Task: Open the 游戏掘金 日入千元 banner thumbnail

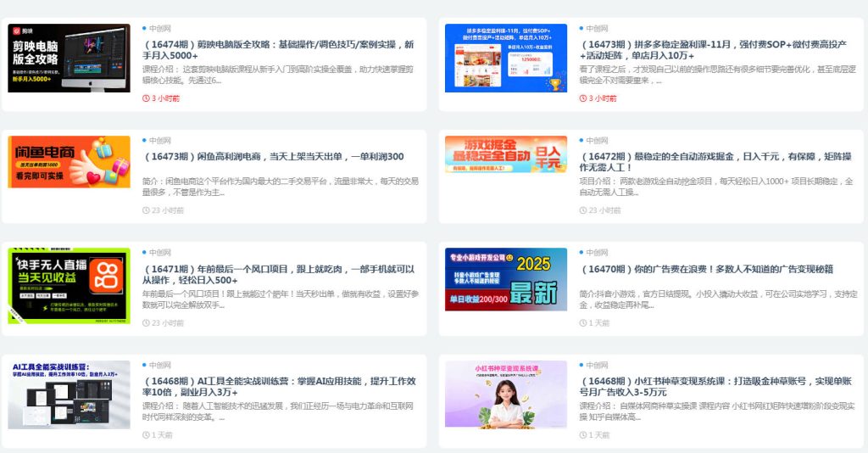Action: tap(506, 154)
